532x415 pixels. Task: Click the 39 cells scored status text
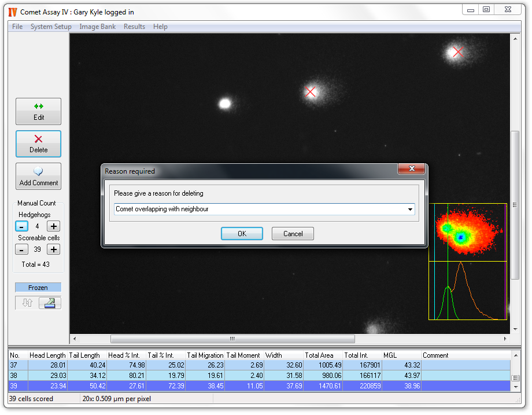pyautogui.click(x=31, y=399)
